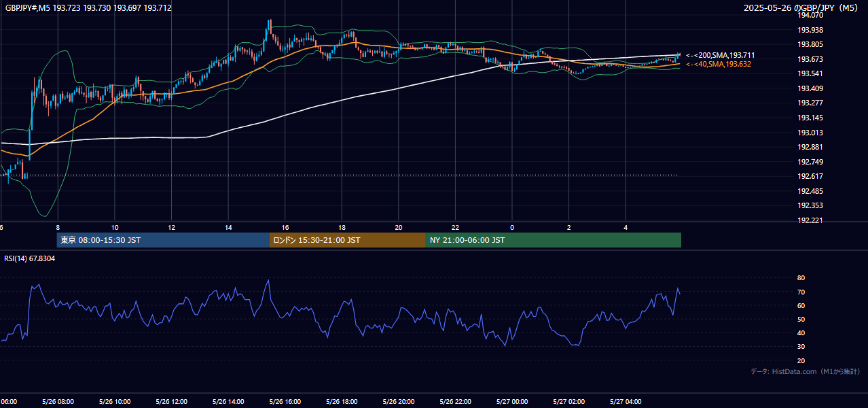Select the ロンドン 15:30-21:00 JST session bar
Image resolution: width=868 pixels, height=408 pixels.
coord(348,240)
